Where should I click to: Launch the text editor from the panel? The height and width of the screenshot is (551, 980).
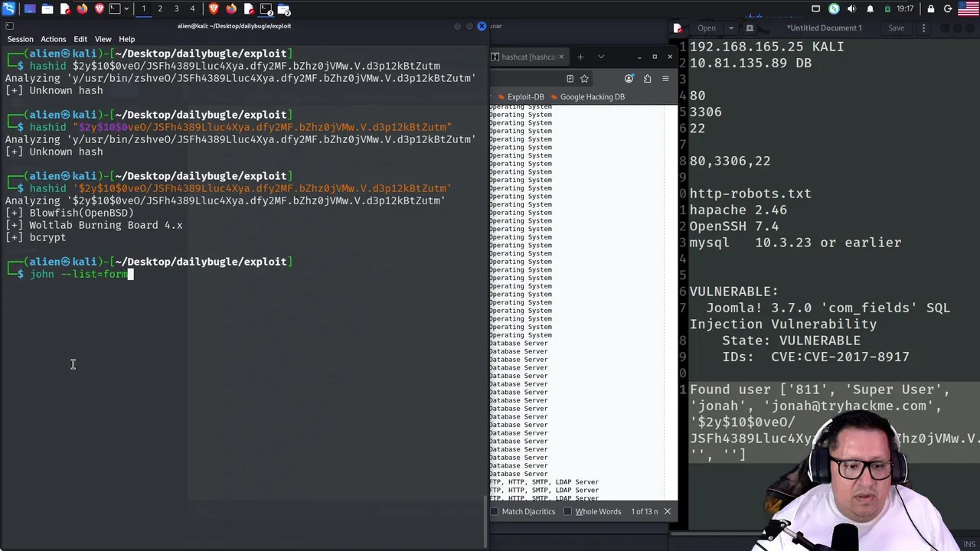(65, 8)
